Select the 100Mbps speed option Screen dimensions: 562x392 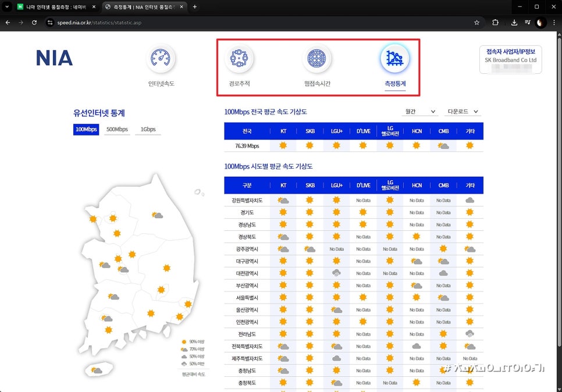[86, 129]
